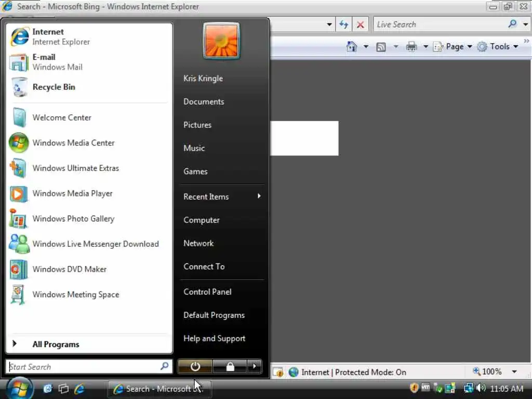
Task: Start Windows Media Player
Action: tap(89, 193)
